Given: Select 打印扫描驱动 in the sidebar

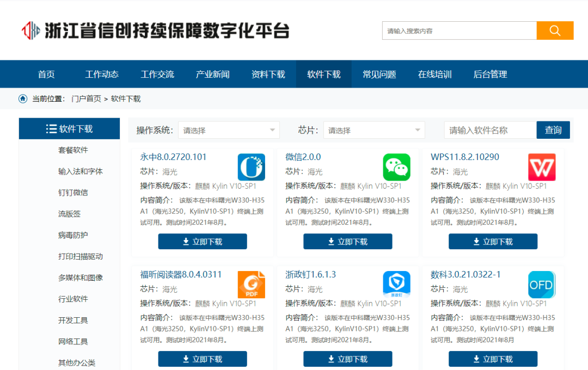Looking at the screenshot, I should coord(80,256).
